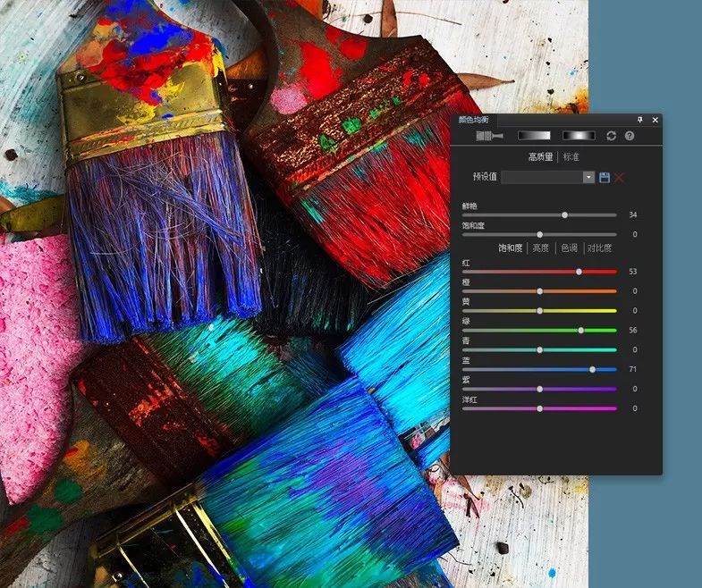Close the 颜色均衡 panel
The image size is (702, 588).
[x=655, y=120]
